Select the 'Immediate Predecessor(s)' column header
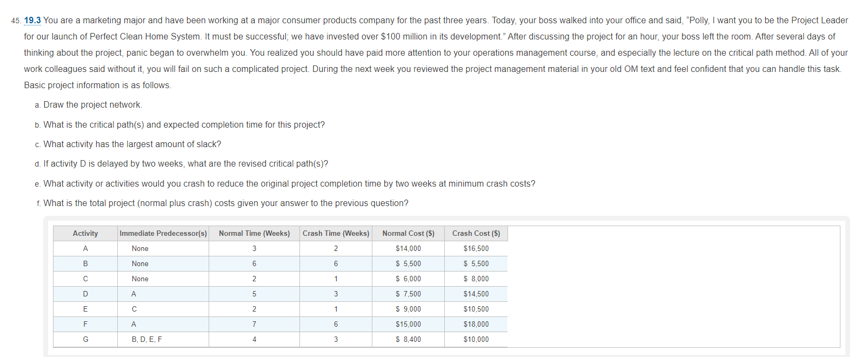This screenshot has width=868, height=357. (163, 234)
